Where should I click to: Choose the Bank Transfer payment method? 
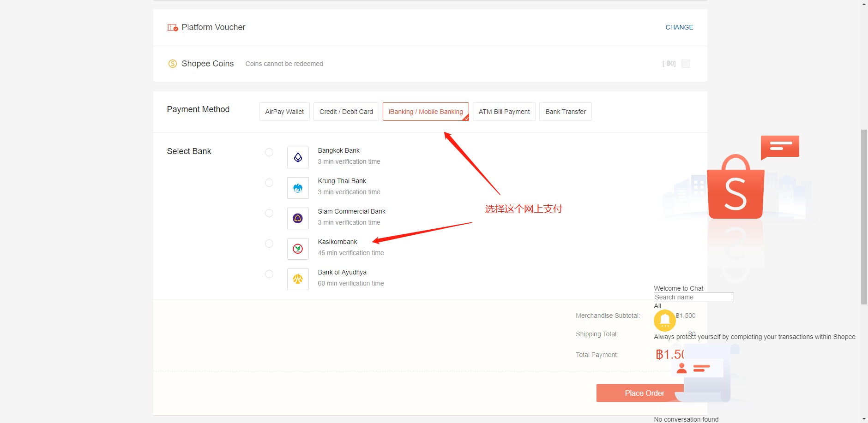click(x=566, y=112)
